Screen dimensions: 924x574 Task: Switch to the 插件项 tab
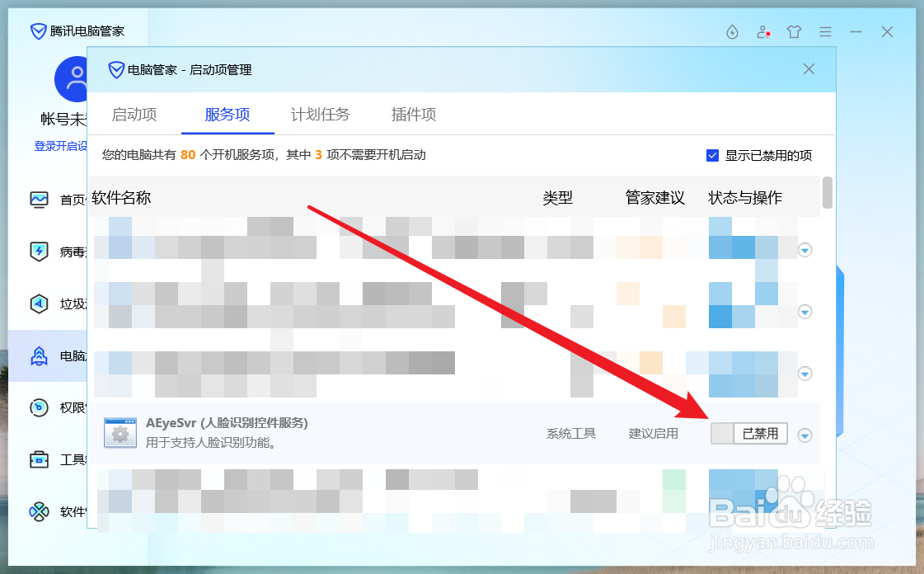tap(414, 115)
